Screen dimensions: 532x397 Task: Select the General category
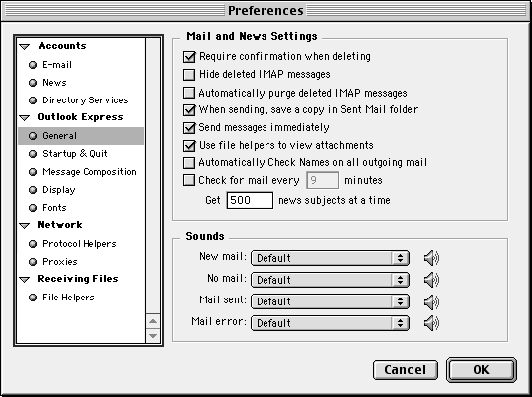[x=82, y=136]
